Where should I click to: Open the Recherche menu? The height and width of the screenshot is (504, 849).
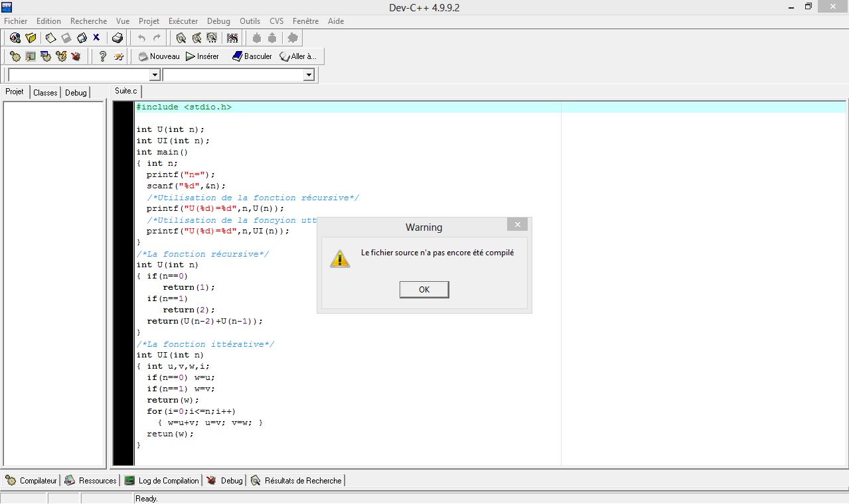(x=88, y=21)
